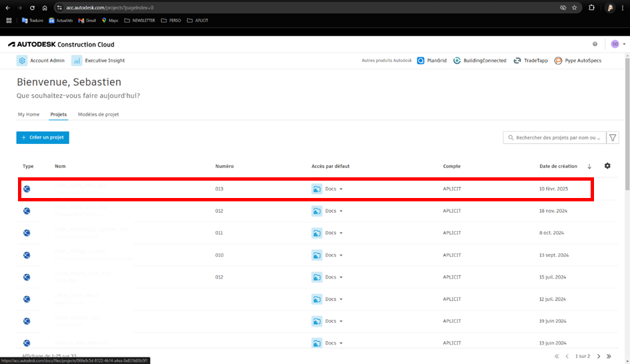
Task: Open the NEWSLETTER bookmarks folder
Action: coord(139,21)
